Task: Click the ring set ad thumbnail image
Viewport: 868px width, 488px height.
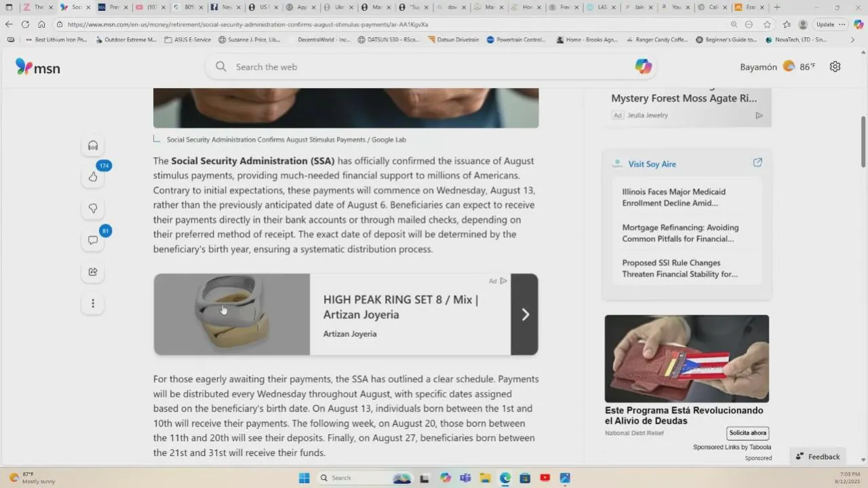Action: [x=232, y=314]
